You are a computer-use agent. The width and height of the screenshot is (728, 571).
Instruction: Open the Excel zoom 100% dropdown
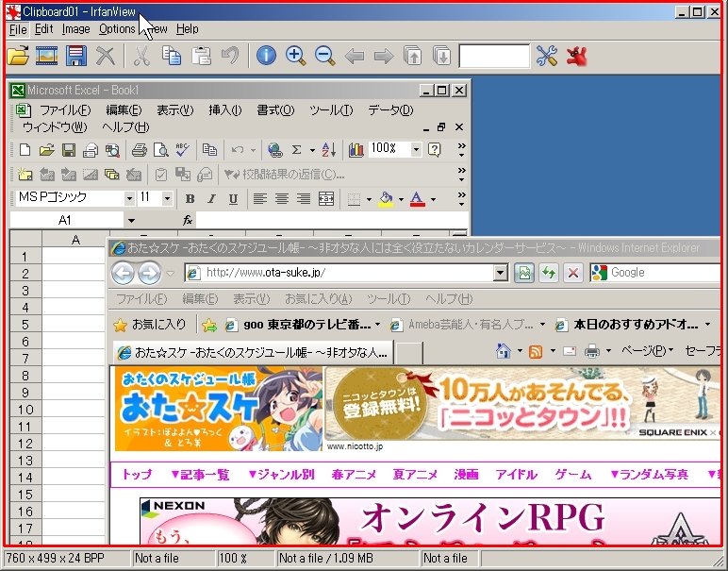tap(416, 150)
